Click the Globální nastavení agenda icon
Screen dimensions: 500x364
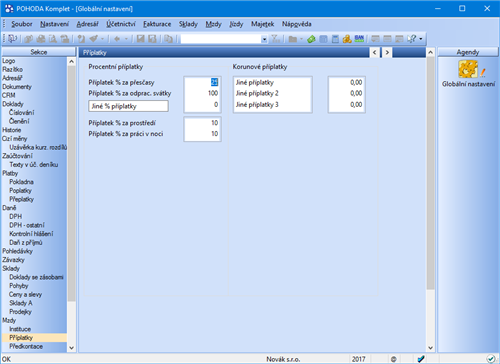468,69
